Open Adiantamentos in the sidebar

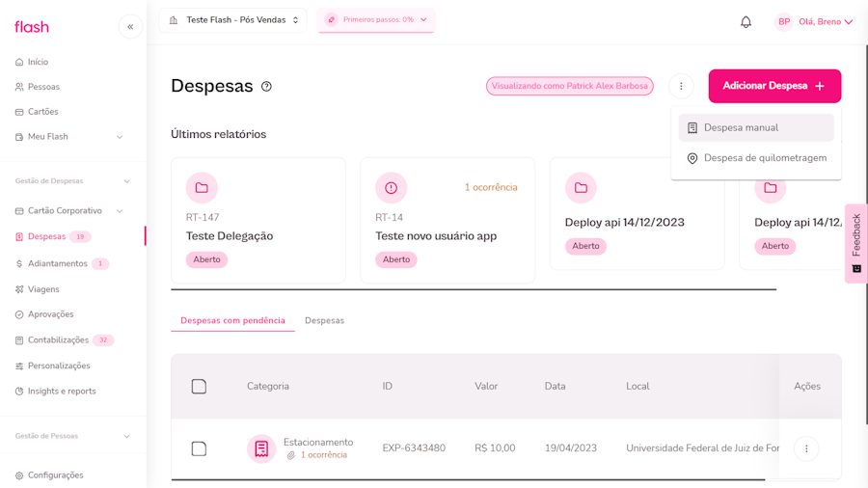[58, 263]
